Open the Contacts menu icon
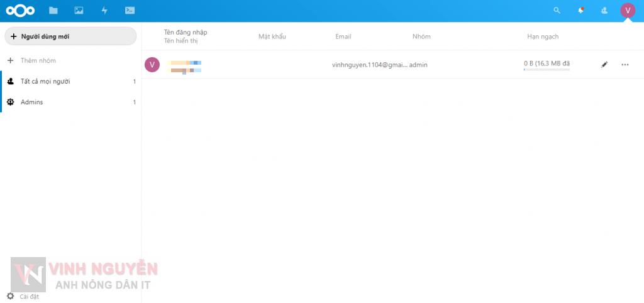This screenshot has height=303, width=644. click(x=604, y=11)
